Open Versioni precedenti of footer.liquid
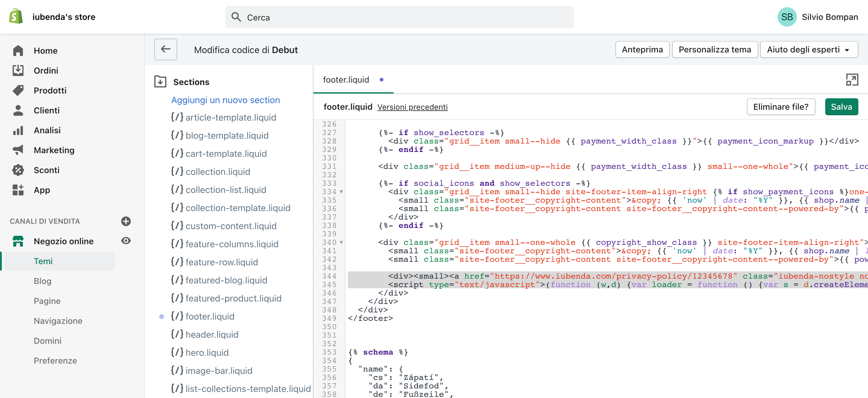This screenshot has width=868, height=398. [x=412, y=107]
